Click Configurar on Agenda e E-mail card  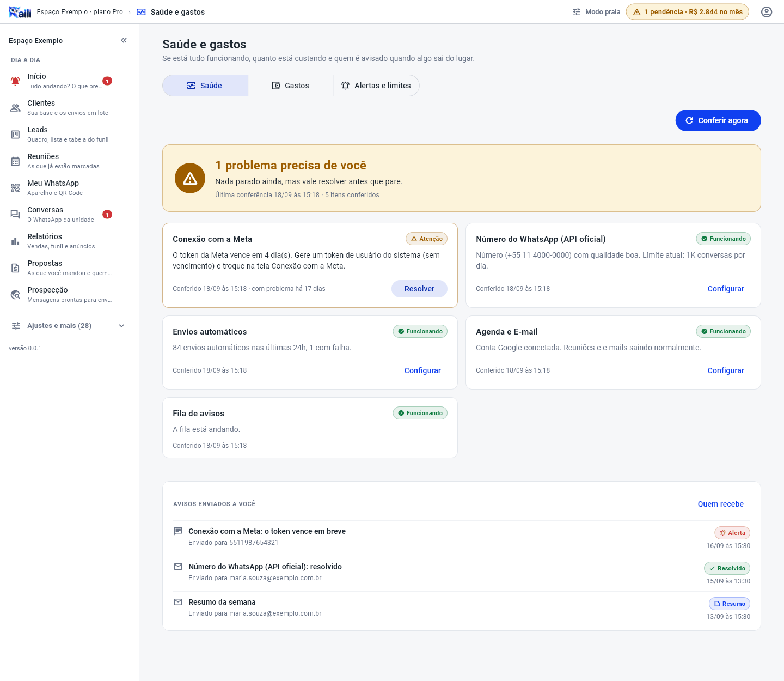pyautogui.click(x=726, y=370)
